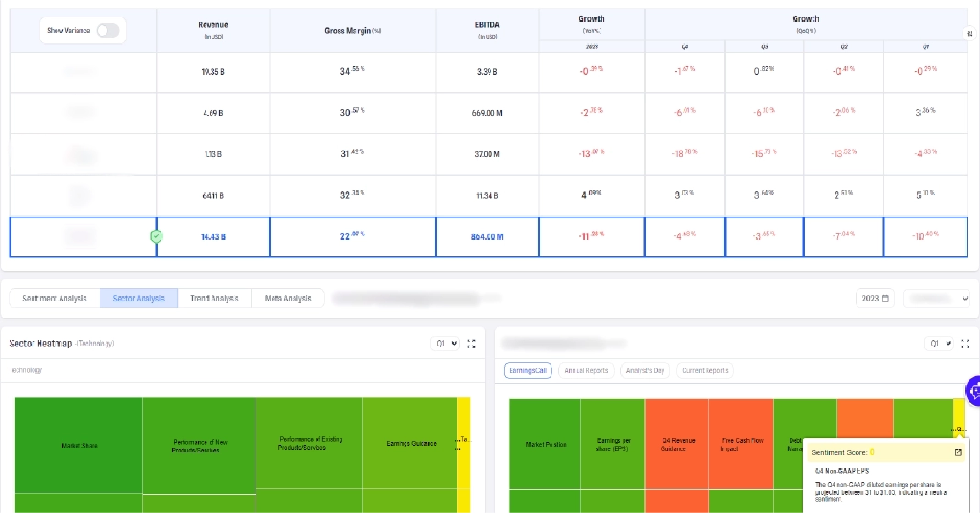
Task: Expand the Sector Heatmap panel to fullscreen
Action: [x=471, y=344]
